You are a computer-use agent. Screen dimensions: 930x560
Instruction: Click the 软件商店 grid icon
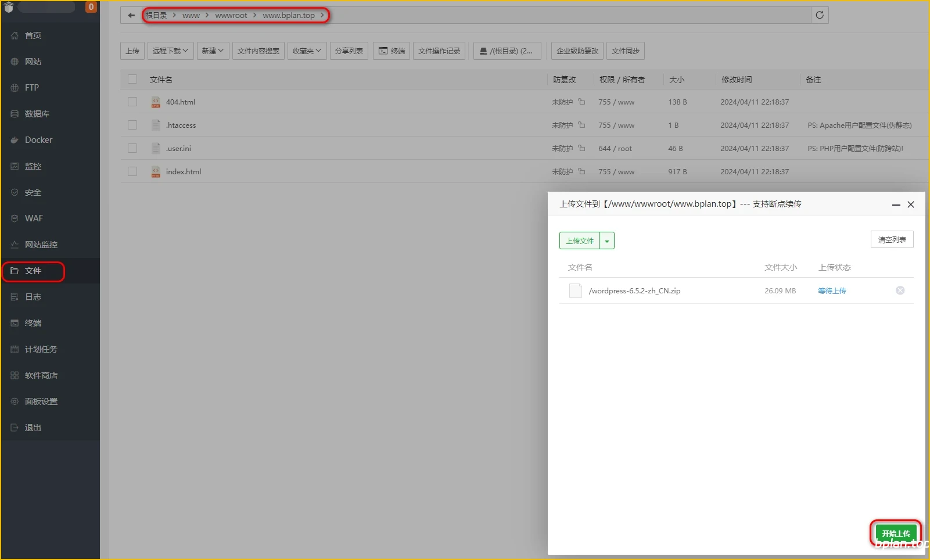[15, 375]
